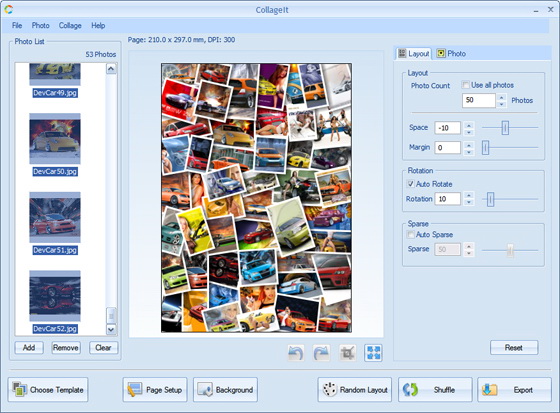Open the Background settings
The width and height of the screenshot is (560, 413).
pyautogui.click(x=225, y=390)
